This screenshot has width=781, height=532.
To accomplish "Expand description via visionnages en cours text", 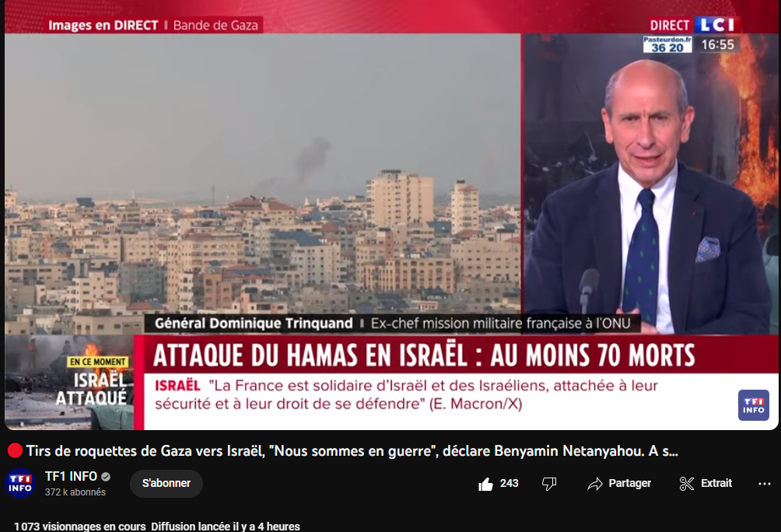I will 79,527.
